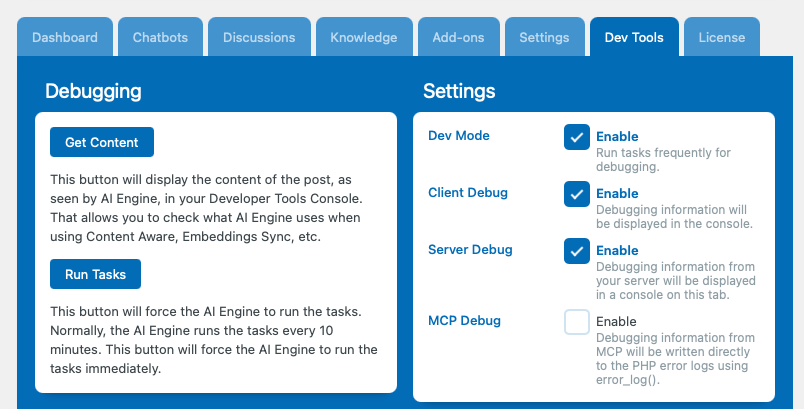This screenshot has width=804, height=409.
Task: Turn off the Server Debug checkbox
Action: coord(577,251)
